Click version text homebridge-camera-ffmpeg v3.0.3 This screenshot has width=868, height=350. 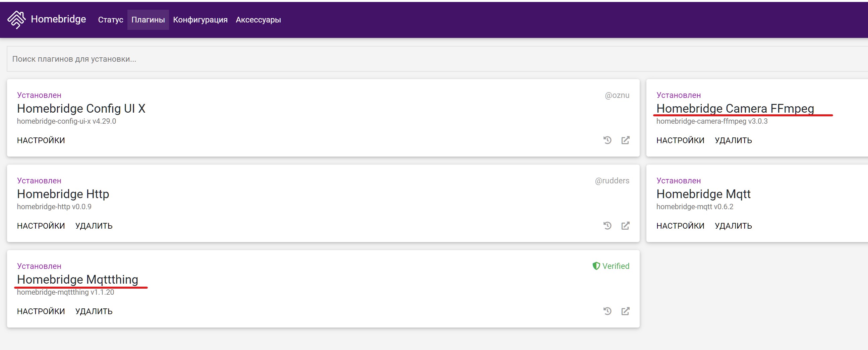point(712,121)
